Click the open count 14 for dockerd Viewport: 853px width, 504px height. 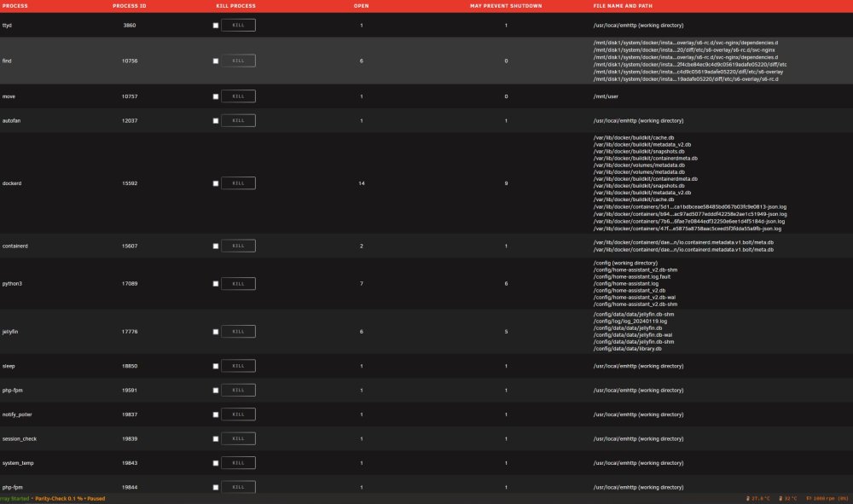[361, 183]
